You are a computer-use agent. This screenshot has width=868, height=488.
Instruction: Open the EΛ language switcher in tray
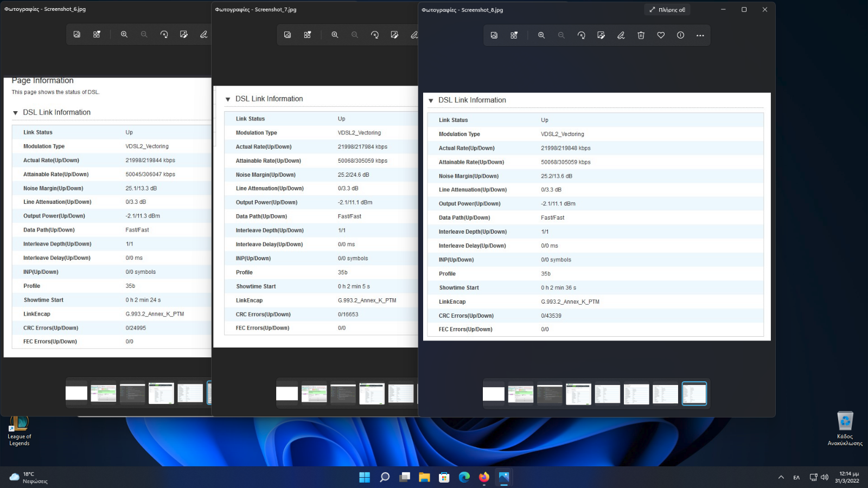pos(796,477)
